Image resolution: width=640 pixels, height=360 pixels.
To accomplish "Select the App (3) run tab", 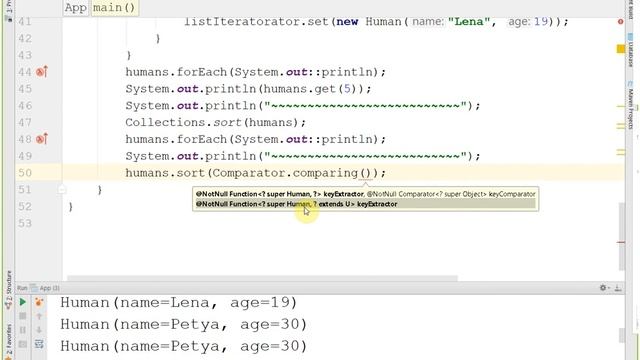I will click(x=45, y=288).
